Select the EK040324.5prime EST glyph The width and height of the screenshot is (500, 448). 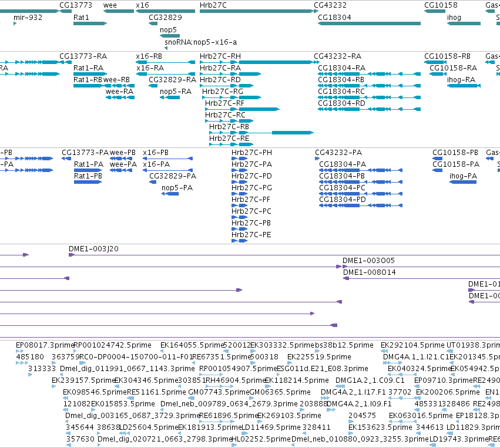402,375
